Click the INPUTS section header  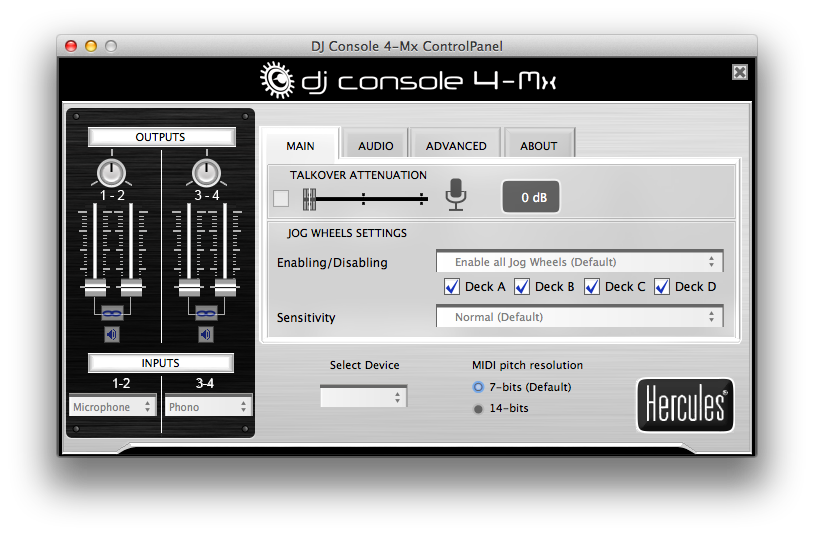coord(161,363)
